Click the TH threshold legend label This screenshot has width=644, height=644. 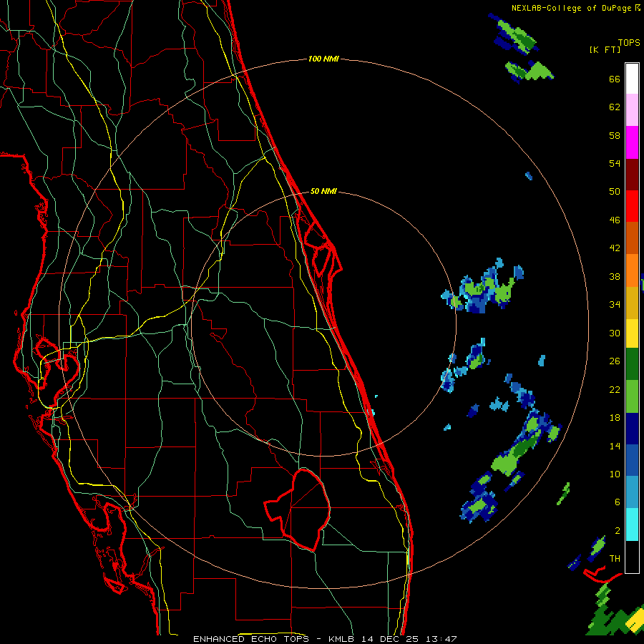(x=615, y=558)
